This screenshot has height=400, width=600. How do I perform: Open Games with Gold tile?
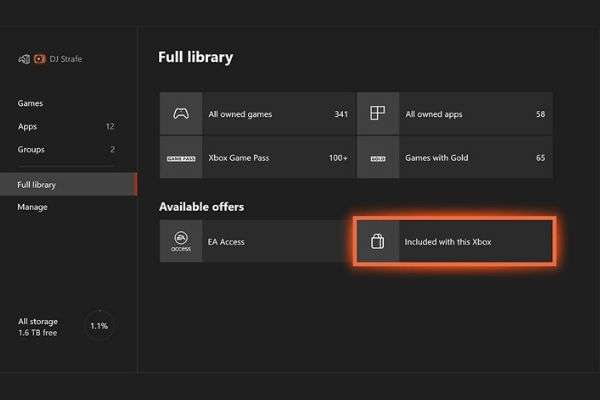(x=455, y=157)
